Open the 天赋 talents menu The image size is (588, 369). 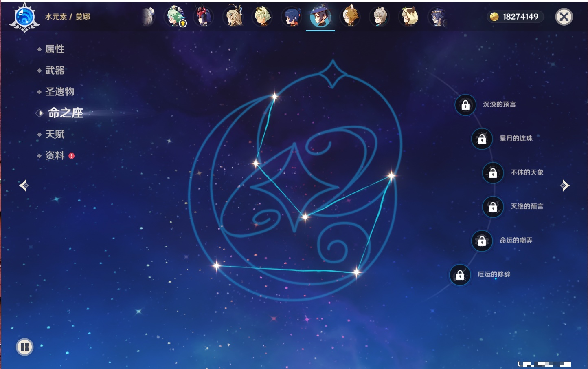[55, 134]
